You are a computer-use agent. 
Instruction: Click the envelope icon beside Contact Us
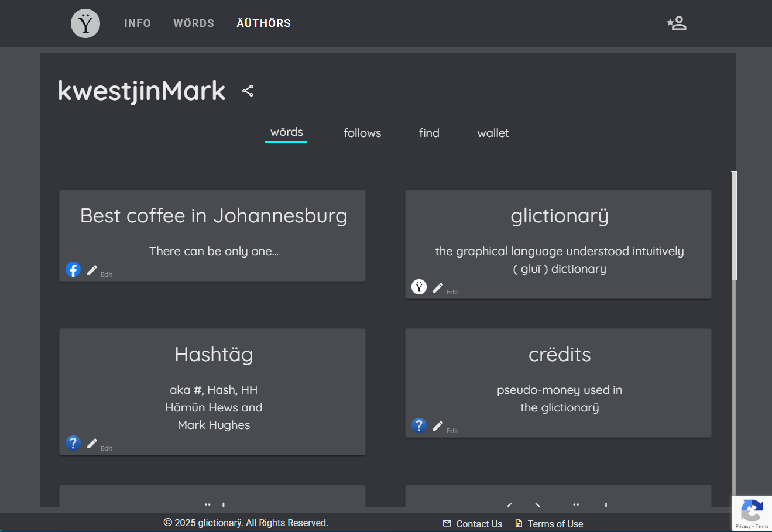coord(447,523)
